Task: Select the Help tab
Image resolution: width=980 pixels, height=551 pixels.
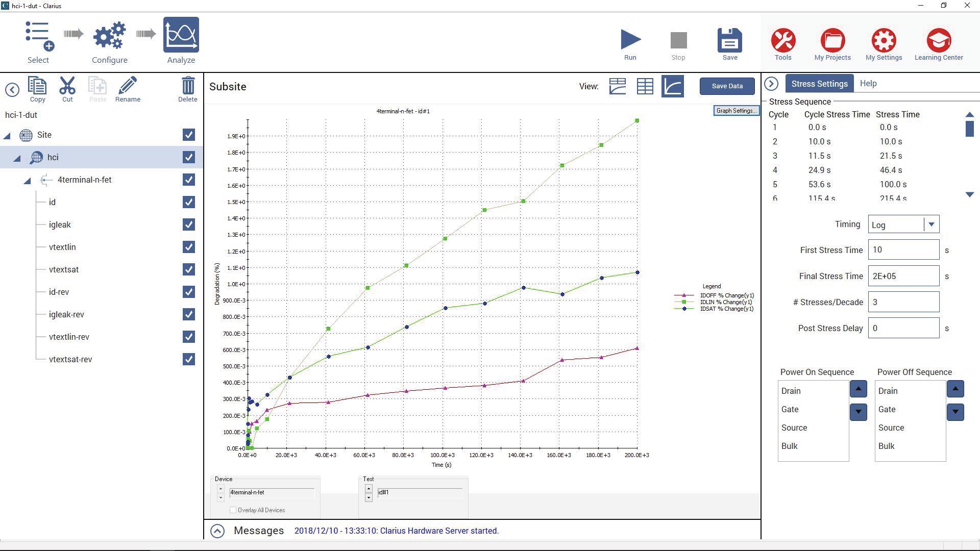Action: coord(869,83)
